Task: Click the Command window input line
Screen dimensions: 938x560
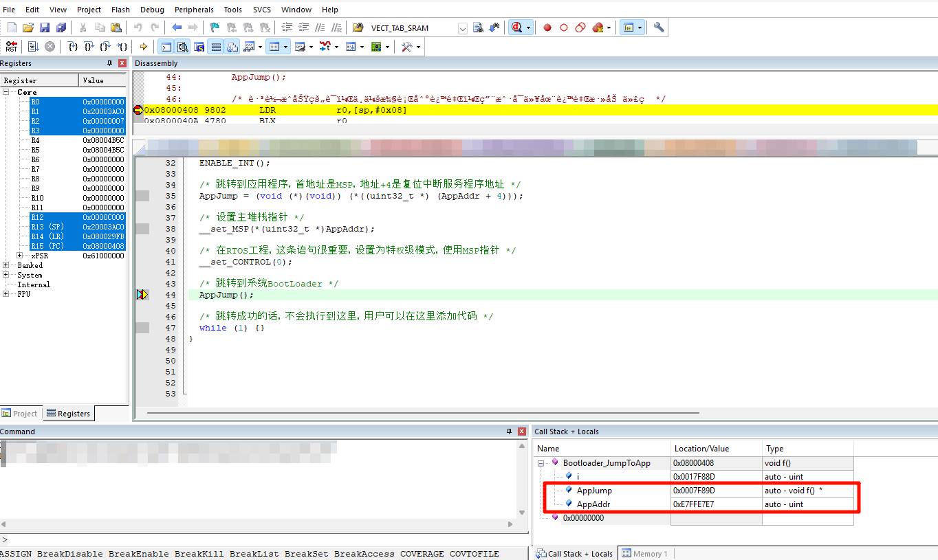Action: (261, 540)
